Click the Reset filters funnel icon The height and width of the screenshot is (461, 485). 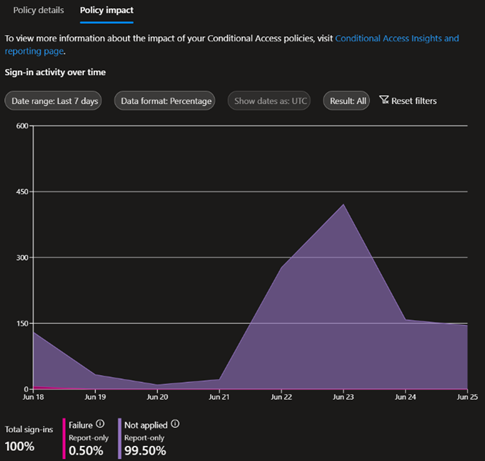tap(384, 100)
